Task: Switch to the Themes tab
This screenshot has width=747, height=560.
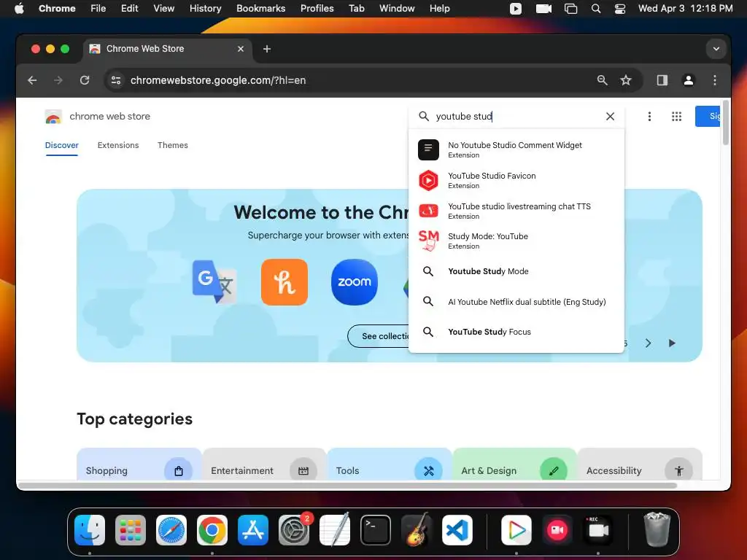Action: (x=172, y=145)
